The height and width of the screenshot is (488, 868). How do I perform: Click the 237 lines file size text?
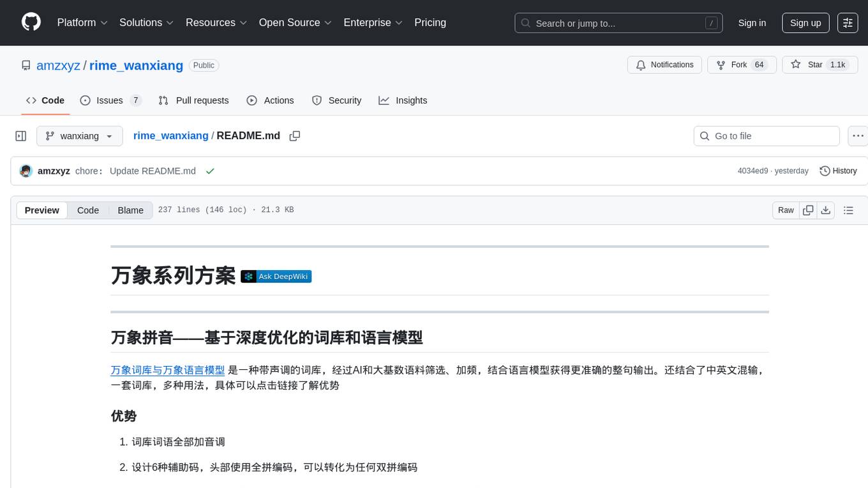(x=226, y=210)
